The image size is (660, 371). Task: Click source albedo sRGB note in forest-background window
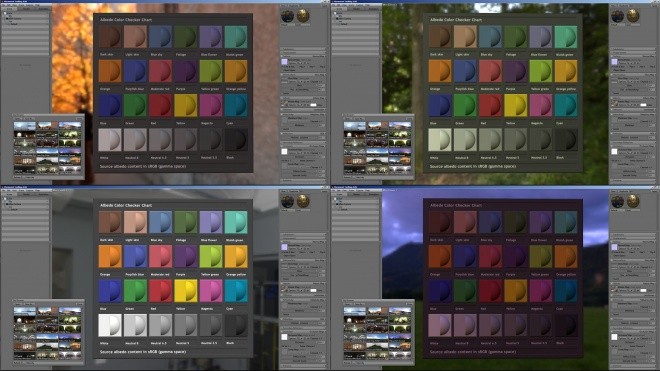click(473, 166)
